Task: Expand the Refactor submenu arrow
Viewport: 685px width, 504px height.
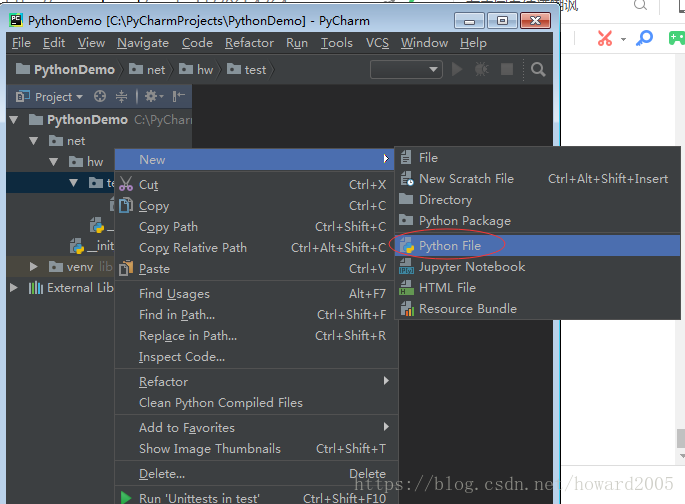Action: 386,381
